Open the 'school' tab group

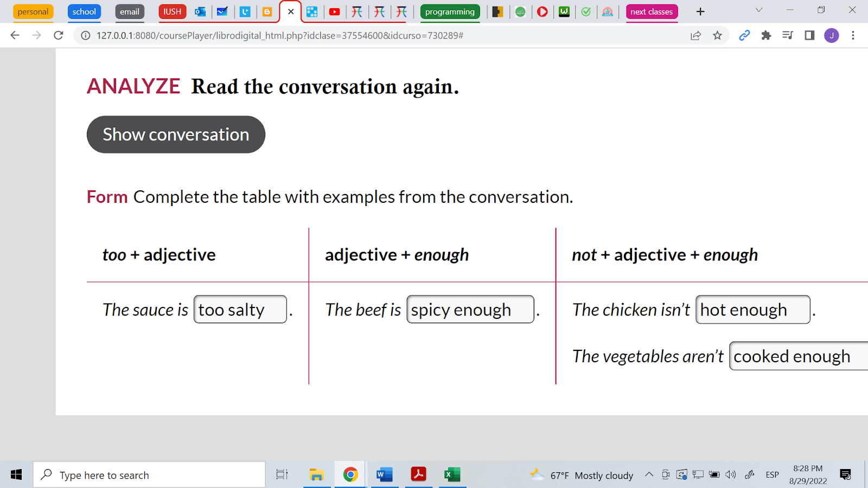click(x=84, y=12)
